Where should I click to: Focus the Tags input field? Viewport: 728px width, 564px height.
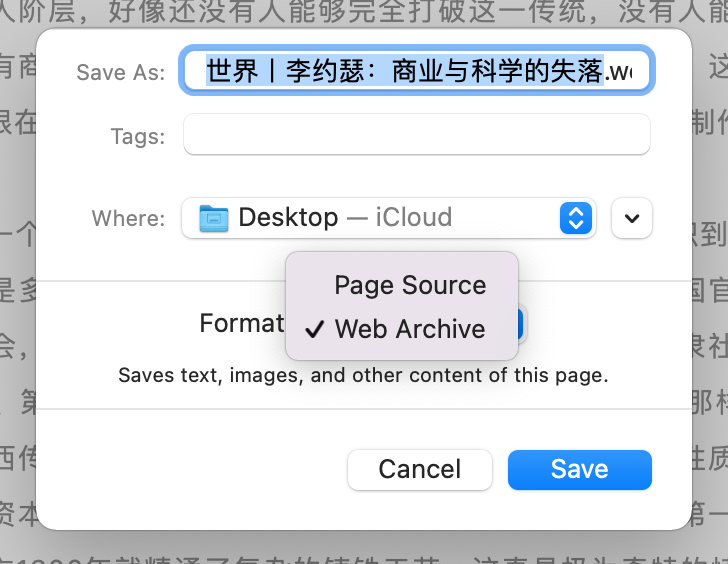click(x=416, y=135)
